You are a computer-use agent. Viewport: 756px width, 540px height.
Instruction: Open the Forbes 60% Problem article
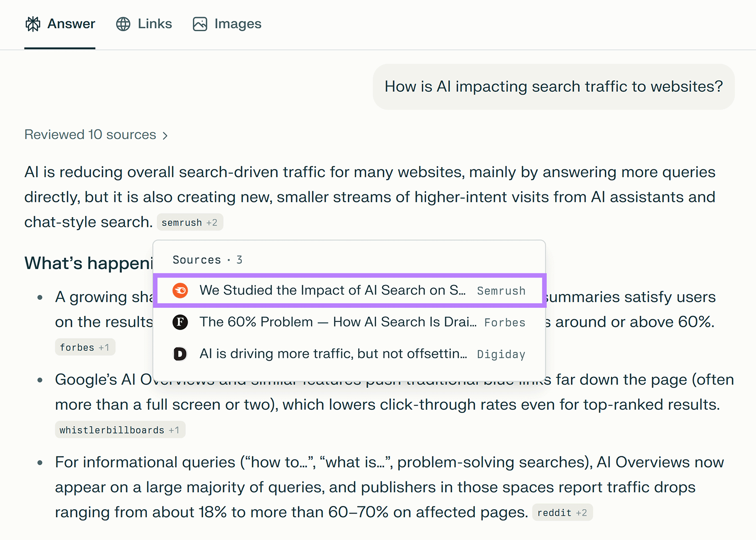(338, 322)
